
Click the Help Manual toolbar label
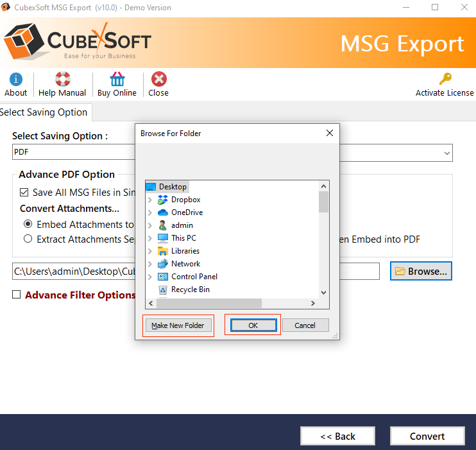62,92
